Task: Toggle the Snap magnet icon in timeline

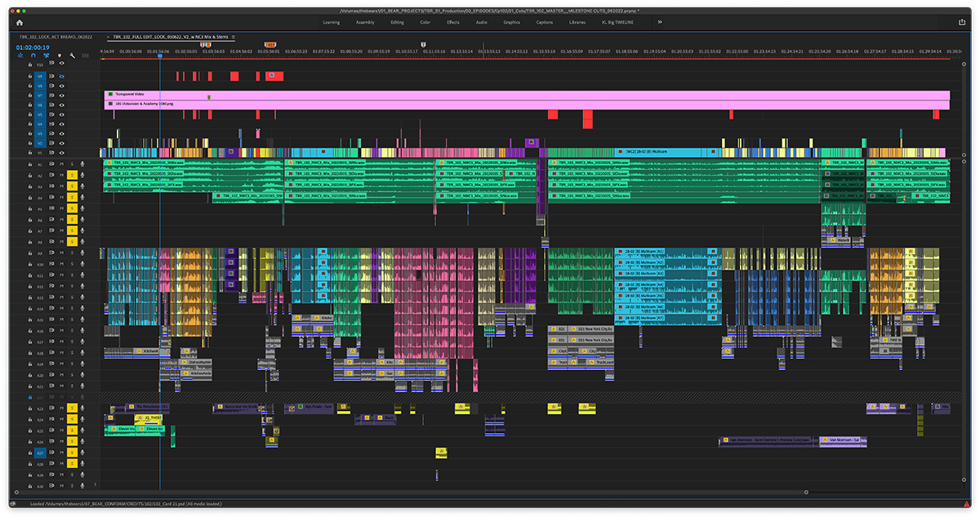Action: [x=33, y=56]
